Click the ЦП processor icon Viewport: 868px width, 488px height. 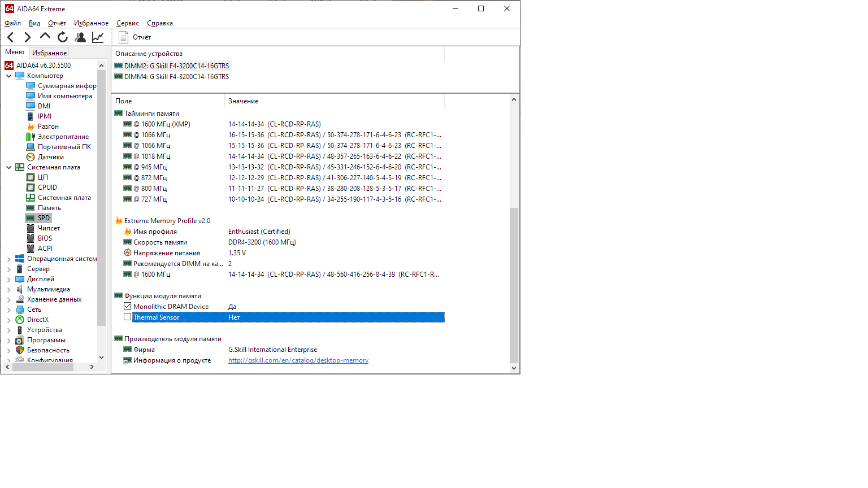click(x=31, y=177)
